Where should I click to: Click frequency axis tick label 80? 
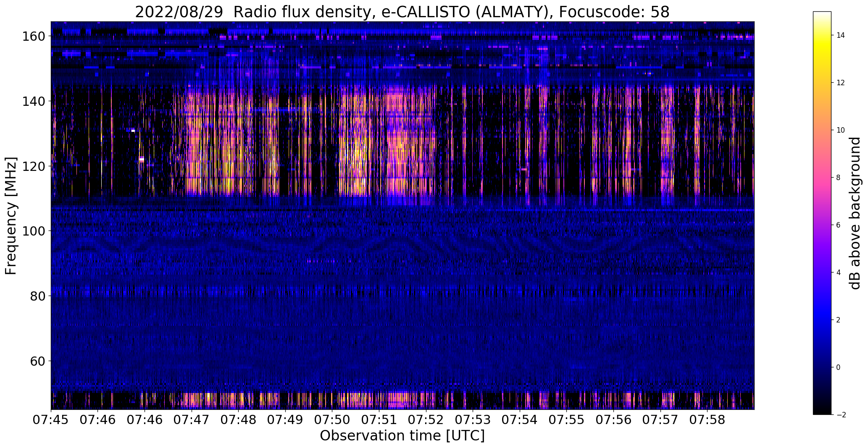(38, 296)
